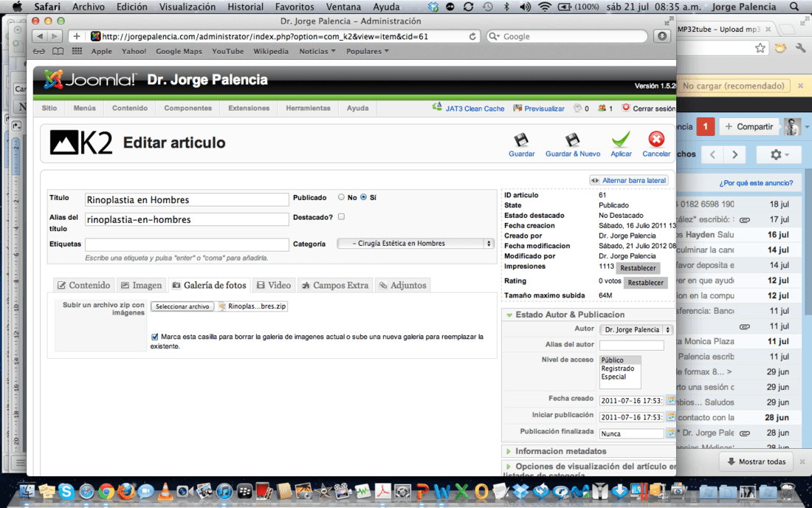Add a bookmark with the plus button
This screenshot has height=508, width=812.
pyautogui.click(x=76, y=36)
